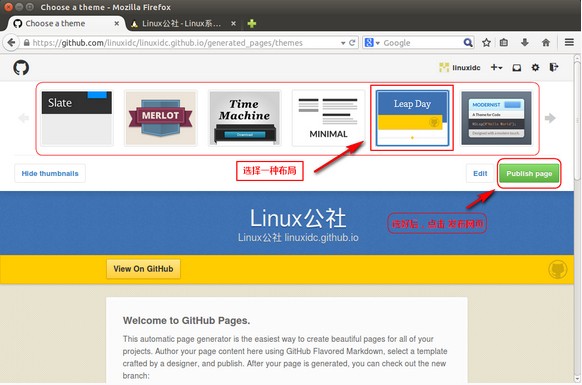Screen dimensions: 582x385
Task: Click the Edit button
Action: tap(480, 173)
